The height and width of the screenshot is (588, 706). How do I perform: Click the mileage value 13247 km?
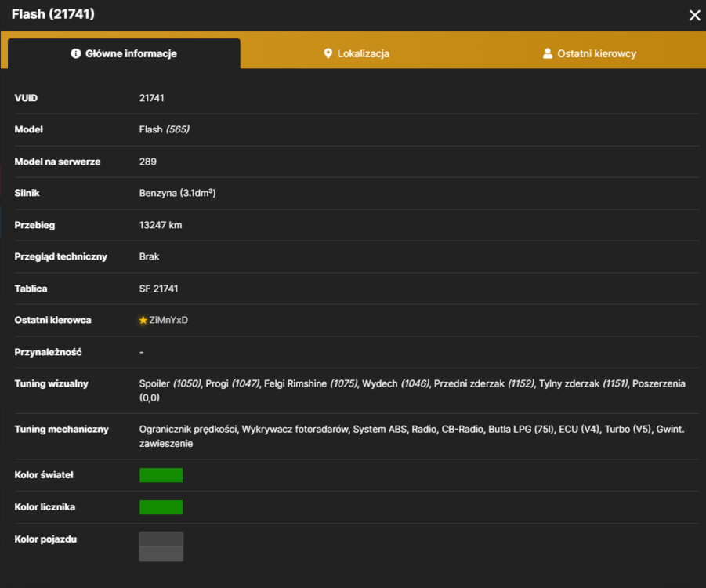161,225
